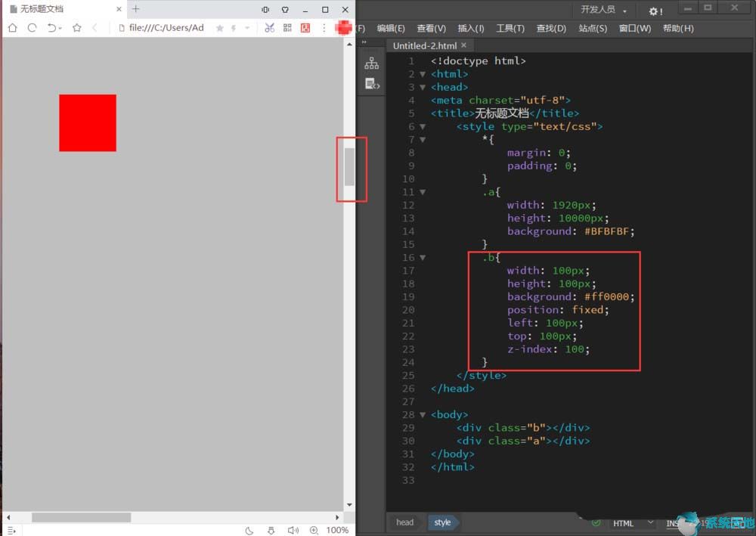Go to browser home page icon

pos(13,28)
